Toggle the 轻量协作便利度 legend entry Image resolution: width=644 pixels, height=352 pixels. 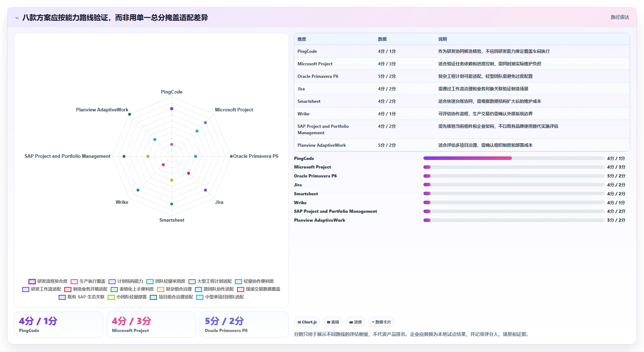(255, 281)
